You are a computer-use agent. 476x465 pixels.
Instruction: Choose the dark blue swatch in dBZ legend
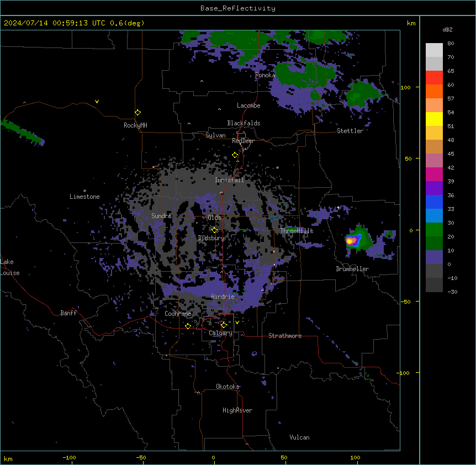(434, 202)
